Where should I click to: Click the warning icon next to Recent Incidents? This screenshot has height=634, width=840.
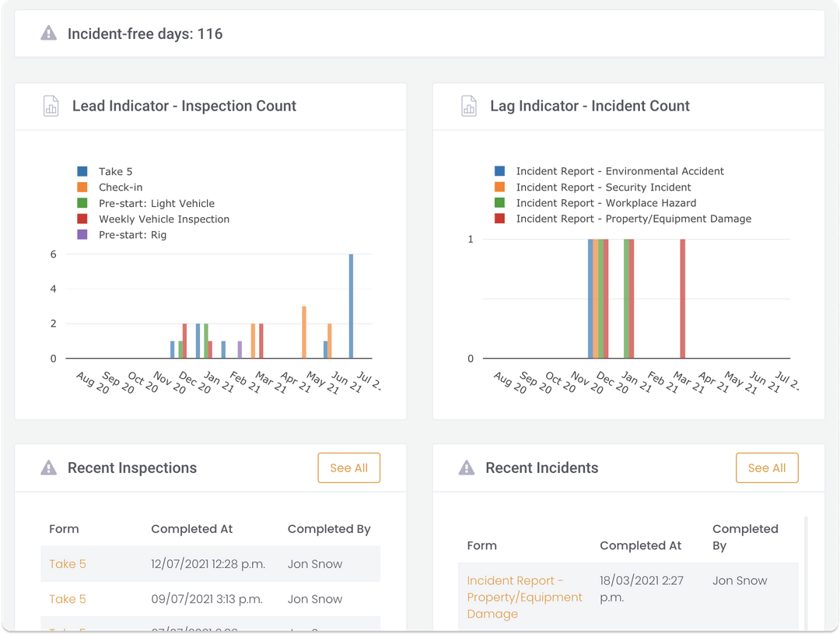click(466, 468)
